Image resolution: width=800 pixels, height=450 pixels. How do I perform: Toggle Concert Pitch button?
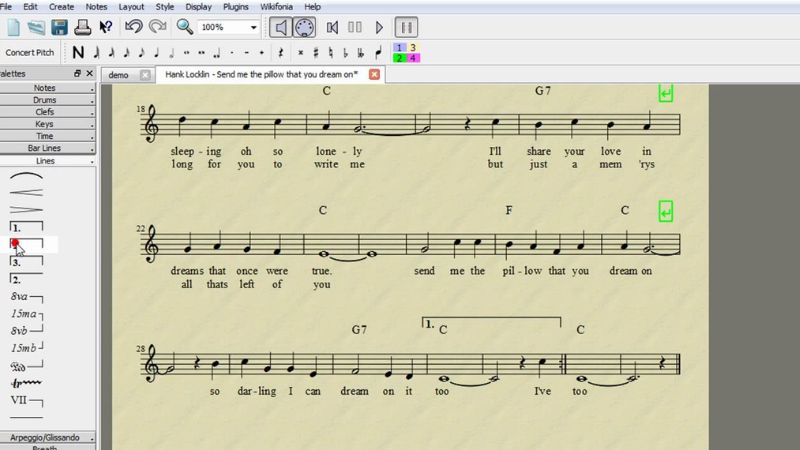(30, 53)
